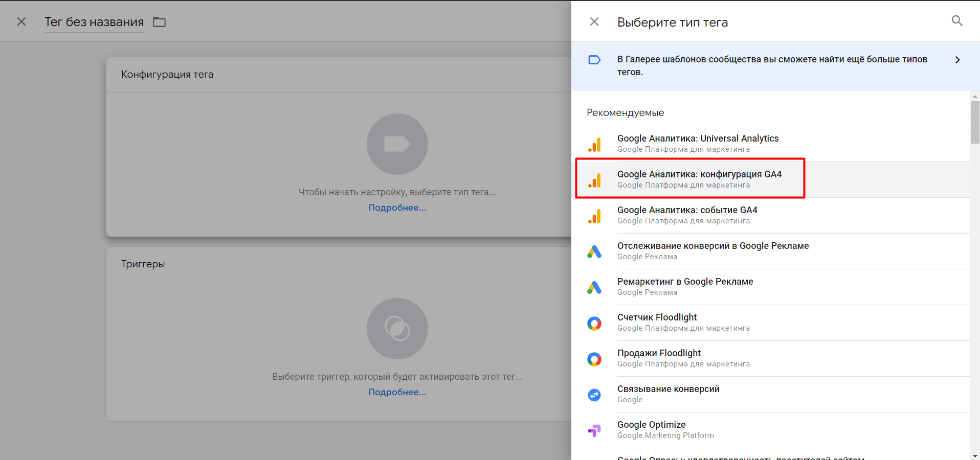This screenshot has width=980, height=460.
Task: Click 'Google' subtitle under Связывание конверсий
Action: click(x=630, y=400)
